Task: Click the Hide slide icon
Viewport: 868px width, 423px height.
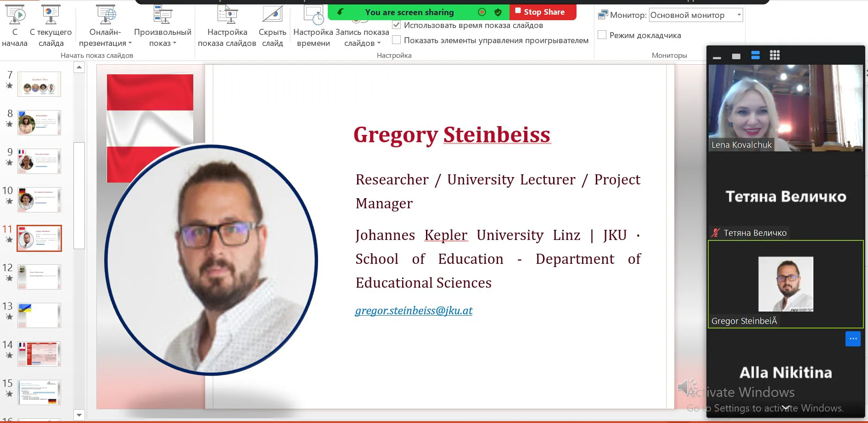Action: pos(272,16)
